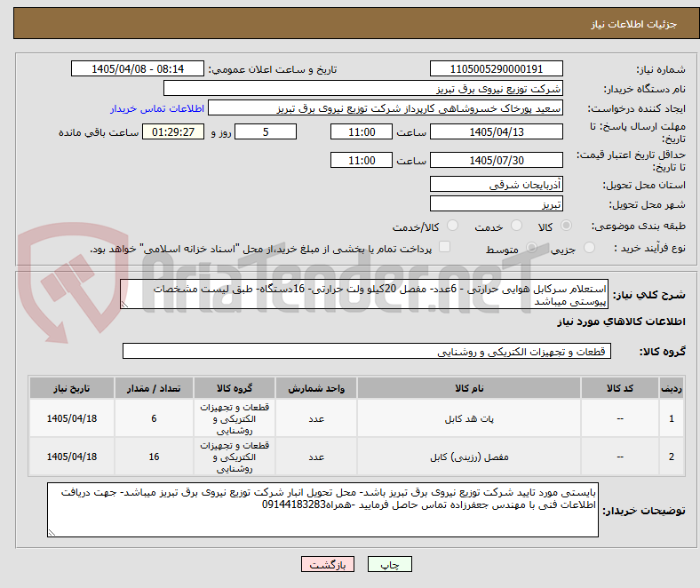Click the نام کالا column header
The image size is (700, 588).
(x=469, y=388)
